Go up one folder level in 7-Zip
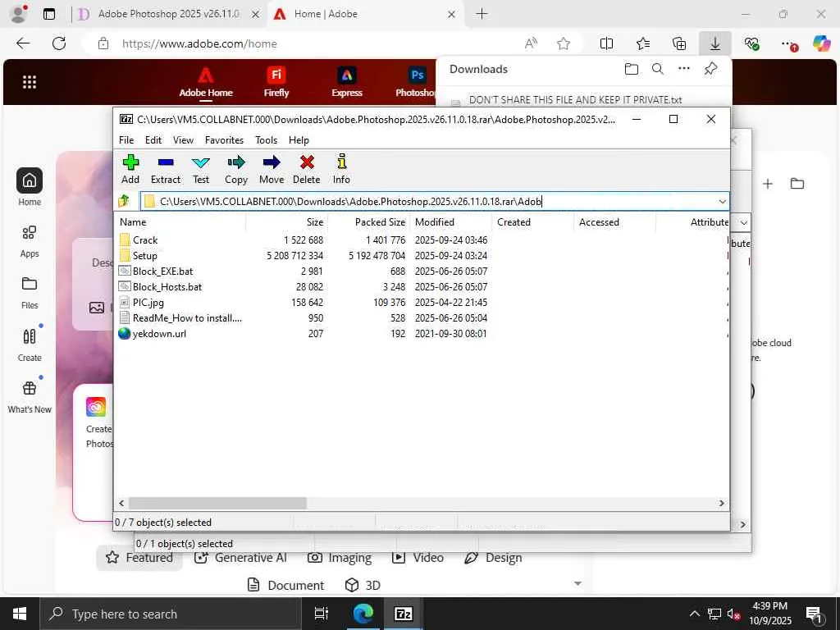This screenshot has width=840, height=630. (x=124, y=202)
